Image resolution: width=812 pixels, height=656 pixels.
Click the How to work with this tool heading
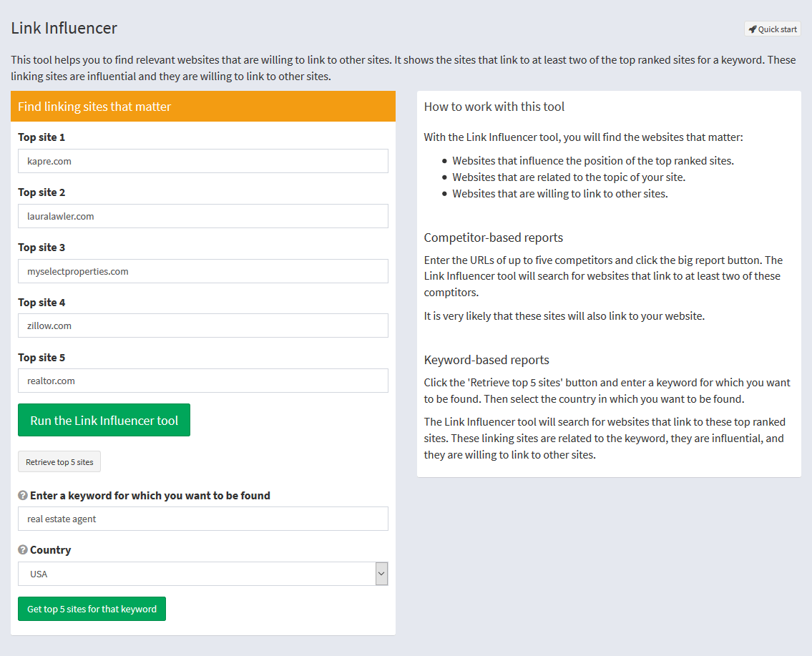(494, 107)
